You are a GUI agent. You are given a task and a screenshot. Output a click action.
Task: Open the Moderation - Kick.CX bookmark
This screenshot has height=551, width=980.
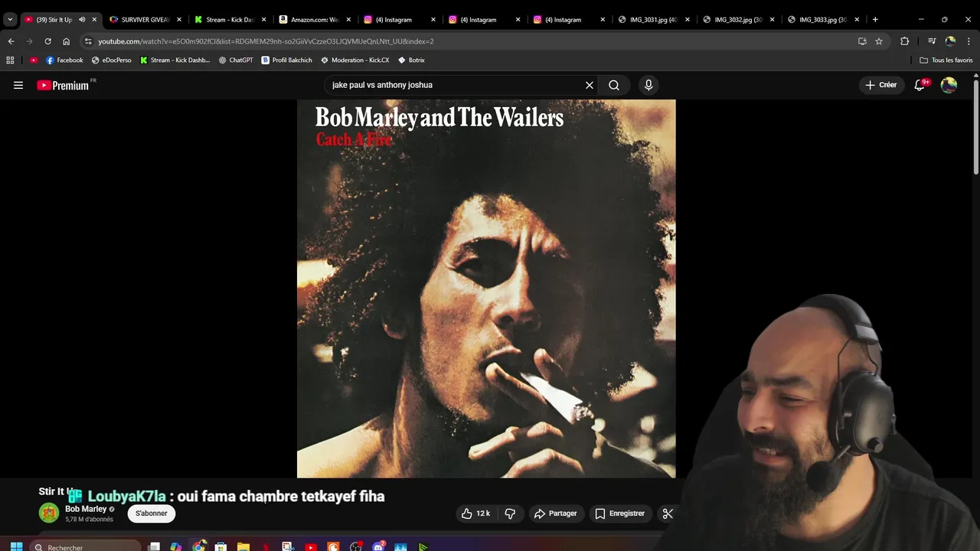pyautogui.click(x=355, y=60)
